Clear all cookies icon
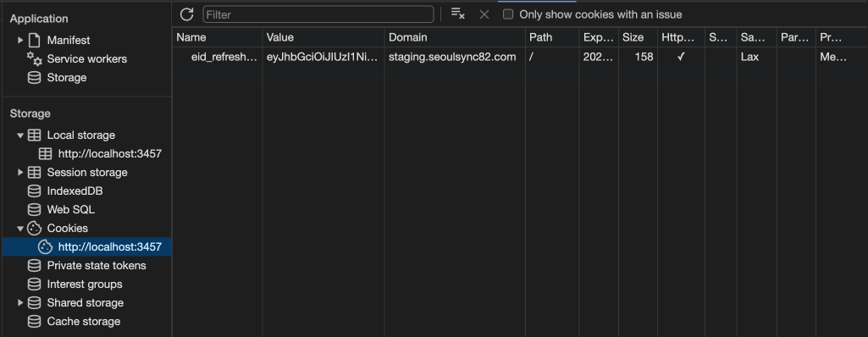 [x=458, y=14]
